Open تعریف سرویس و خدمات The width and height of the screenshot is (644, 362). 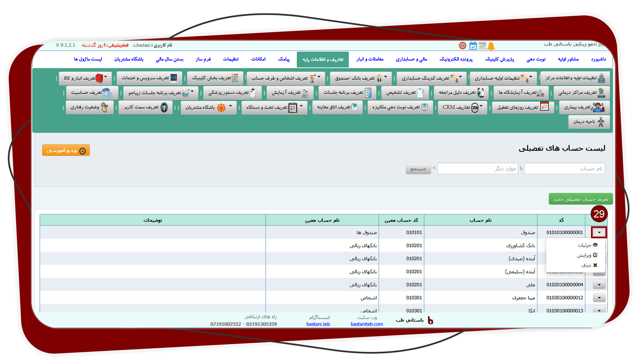[x=149, y=78]
